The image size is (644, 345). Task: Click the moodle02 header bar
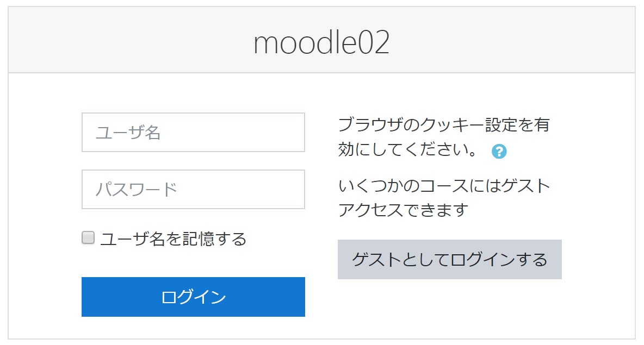(x=321, y=40)
